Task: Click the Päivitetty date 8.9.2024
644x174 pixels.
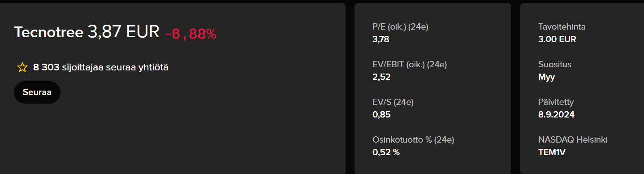Action: pyautogui.click(x=556, y=114)
